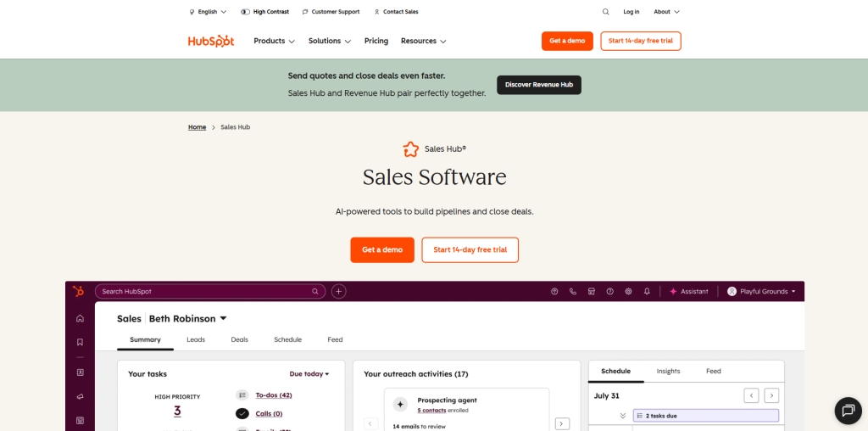
Task: Click Start 14-day free trial below tagline
Action: click(x=470, y=249)
